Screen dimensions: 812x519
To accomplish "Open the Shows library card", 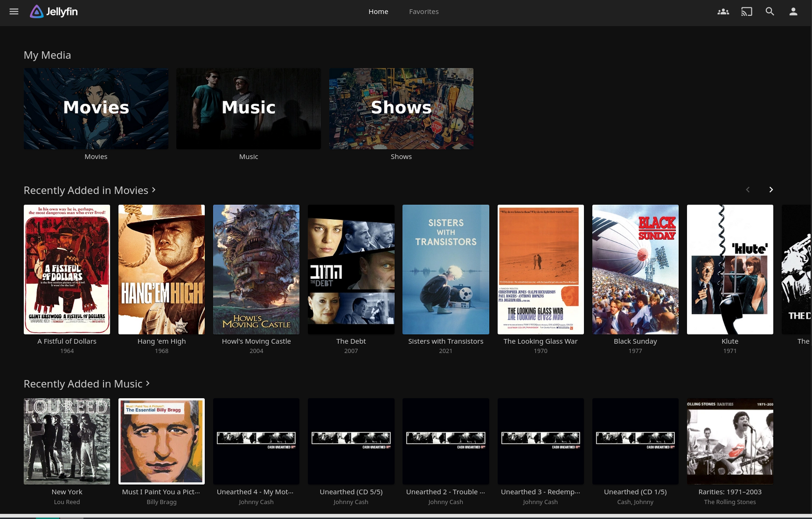I will coord(401,109).
